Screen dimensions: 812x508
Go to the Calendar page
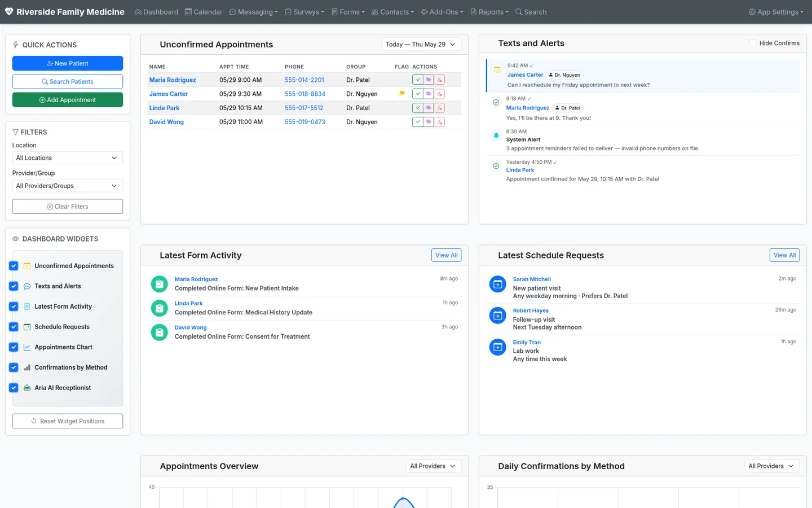tap(204, 12)
